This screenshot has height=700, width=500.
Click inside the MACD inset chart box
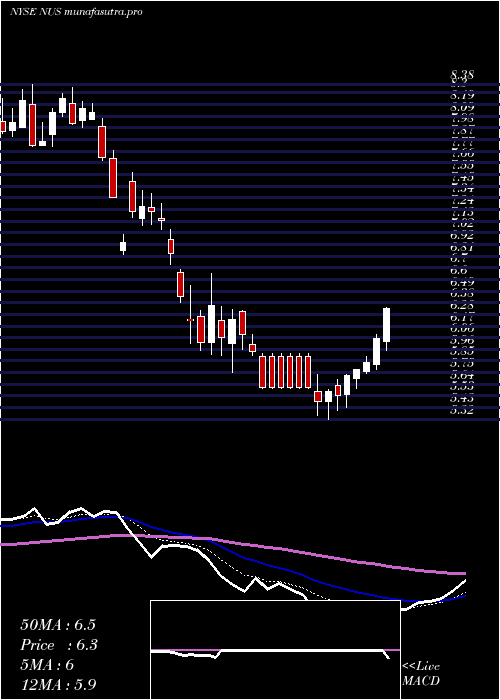[275, 650]
